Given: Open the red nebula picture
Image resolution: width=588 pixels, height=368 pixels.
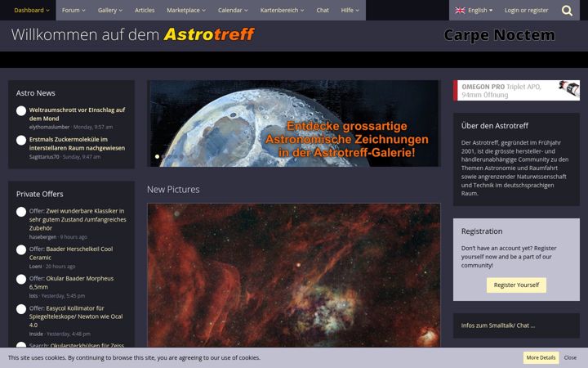Looking at the screenshot, I should 294,276.
